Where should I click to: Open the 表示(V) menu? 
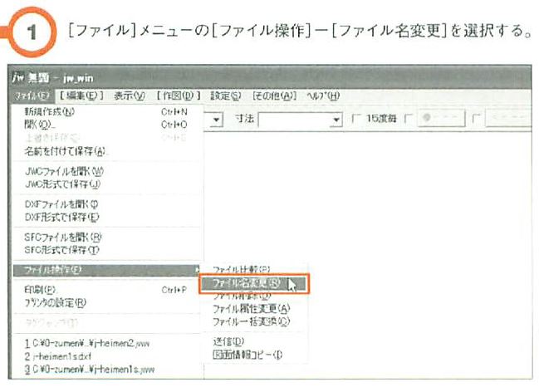point(130,96)
